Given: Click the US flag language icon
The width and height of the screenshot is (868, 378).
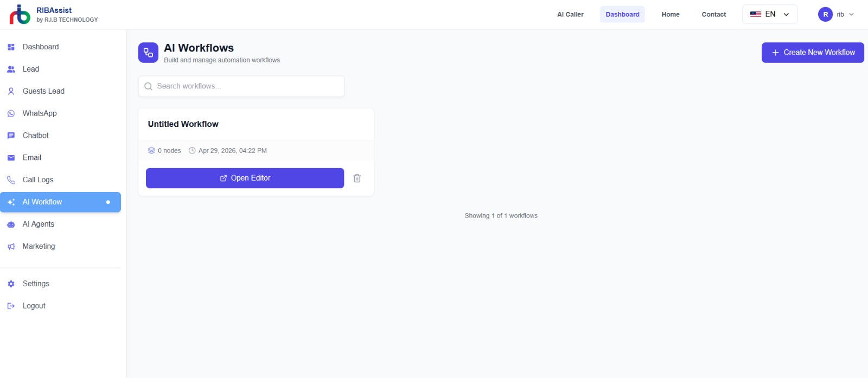Looking at the screenshot, I should point(756,14).
